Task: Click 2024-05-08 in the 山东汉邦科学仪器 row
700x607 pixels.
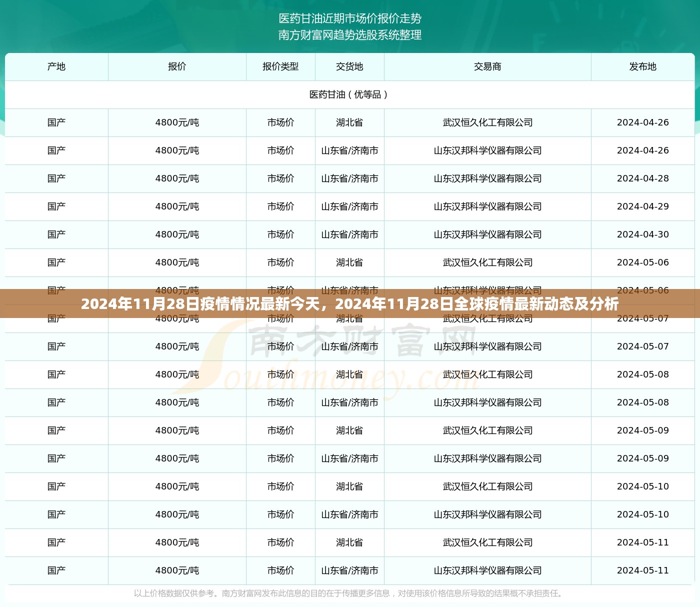Action: point(643,402)
